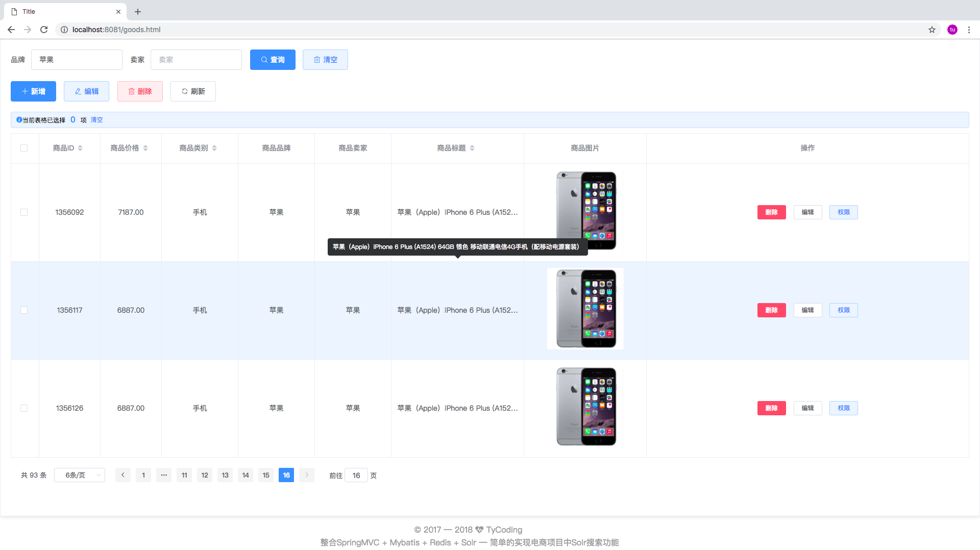Bookmark this page with the star

932,30
